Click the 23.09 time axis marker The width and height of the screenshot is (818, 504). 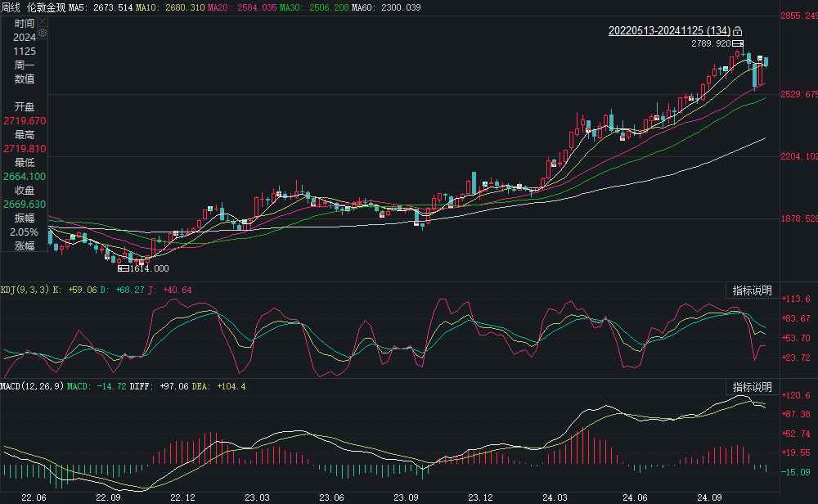pos(406,497)
